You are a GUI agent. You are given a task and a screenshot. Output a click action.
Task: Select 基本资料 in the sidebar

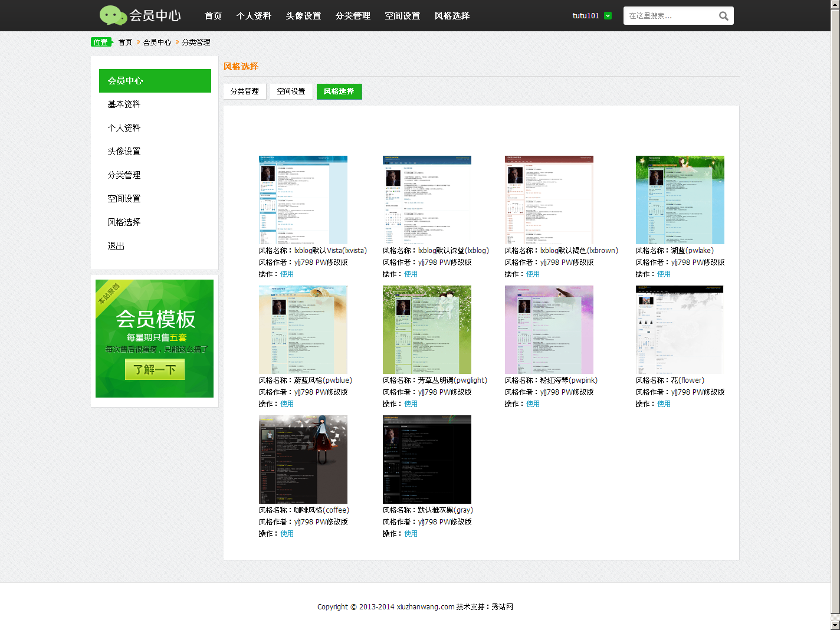click(x=124, y=104)
